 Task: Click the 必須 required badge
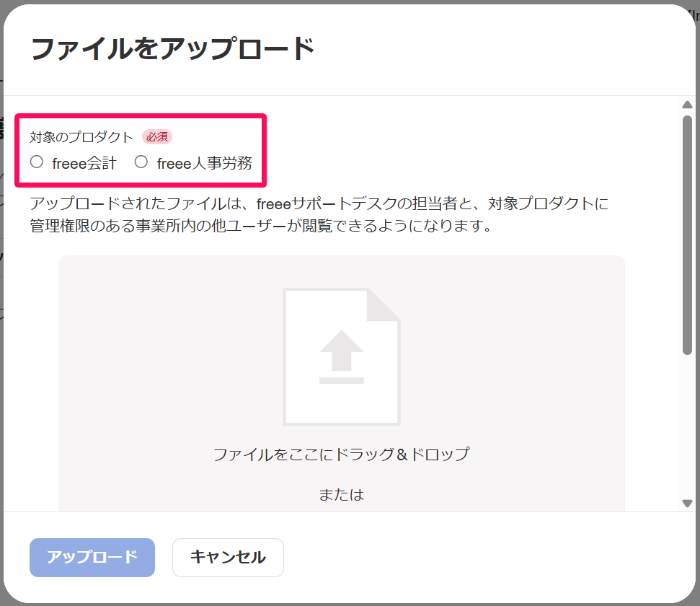point(157,137)
